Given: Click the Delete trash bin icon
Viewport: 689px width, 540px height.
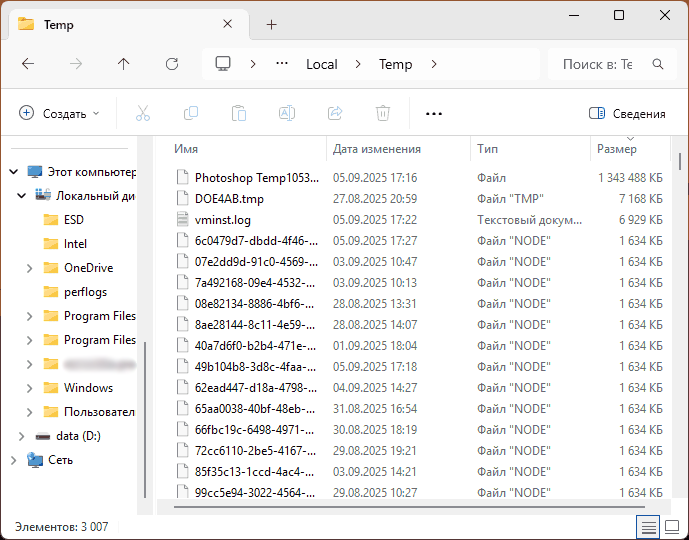Looking at the screenshot, I should tap(383, 114).
